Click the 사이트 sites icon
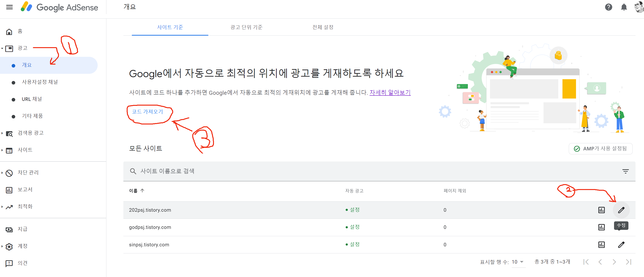644x277 pixels. click(x=9, y=151)
